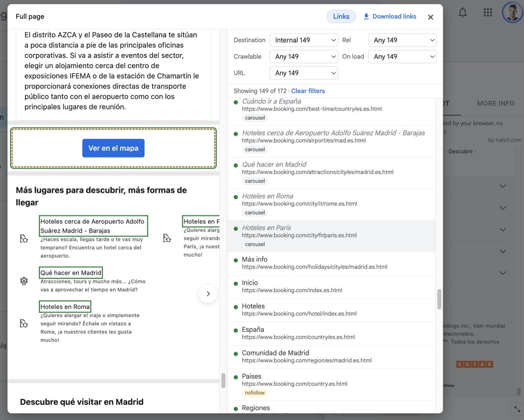Expand the first chevron in background panel
This screenshot has height=420, width=524.
(503, 186)
